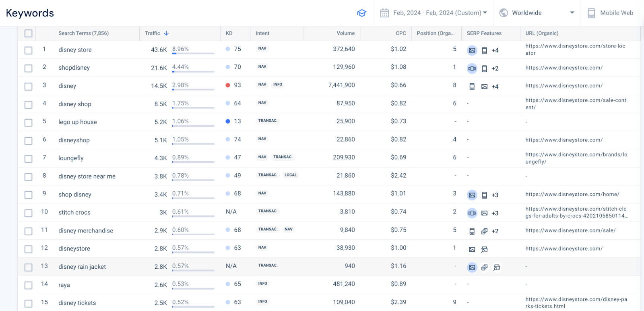
Task: Expand the +4 SERP features for disney store
Action: tap(495, 50)
